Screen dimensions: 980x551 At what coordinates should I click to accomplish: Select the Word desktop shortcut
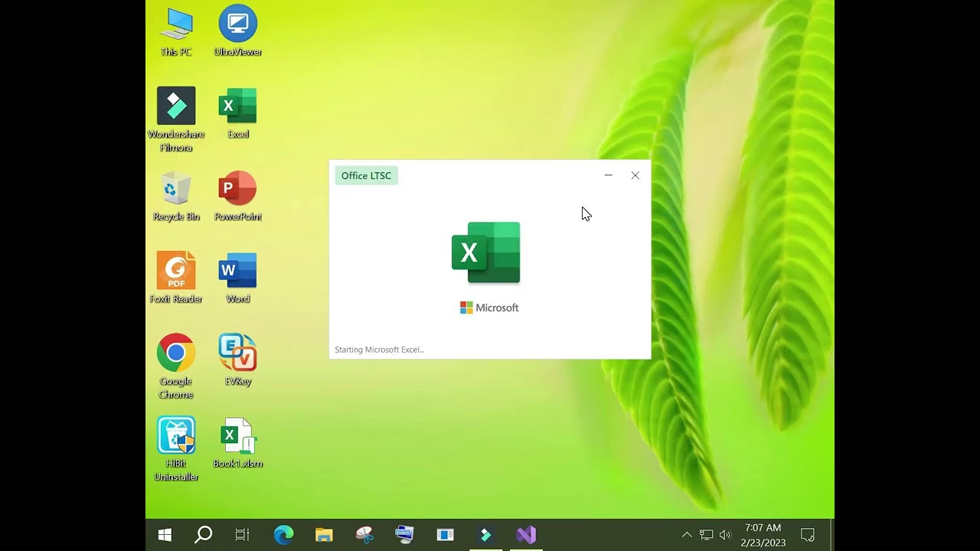pos(237,278)
